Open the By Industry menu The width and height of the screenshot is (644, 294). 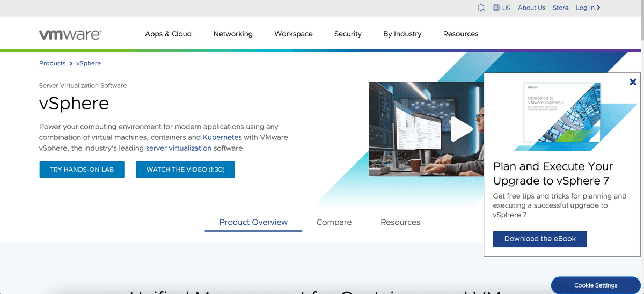[x=402, y=34]
